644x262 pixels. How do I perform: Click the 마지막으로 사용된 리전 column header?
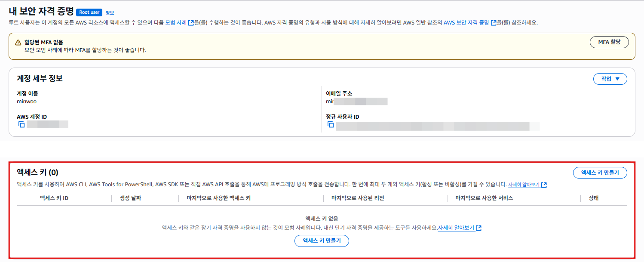pos(357,198)
